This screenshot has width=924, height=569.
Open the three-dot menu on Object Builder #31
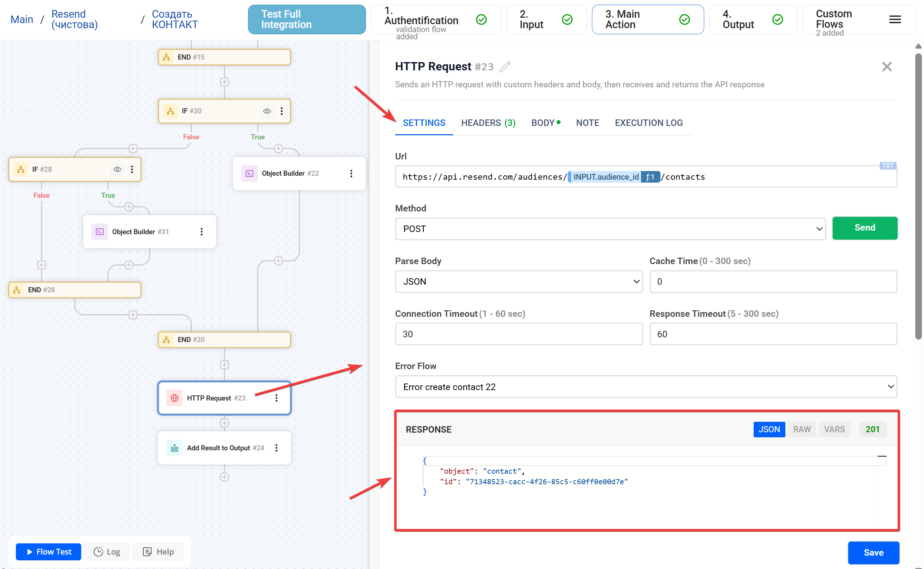201,232
